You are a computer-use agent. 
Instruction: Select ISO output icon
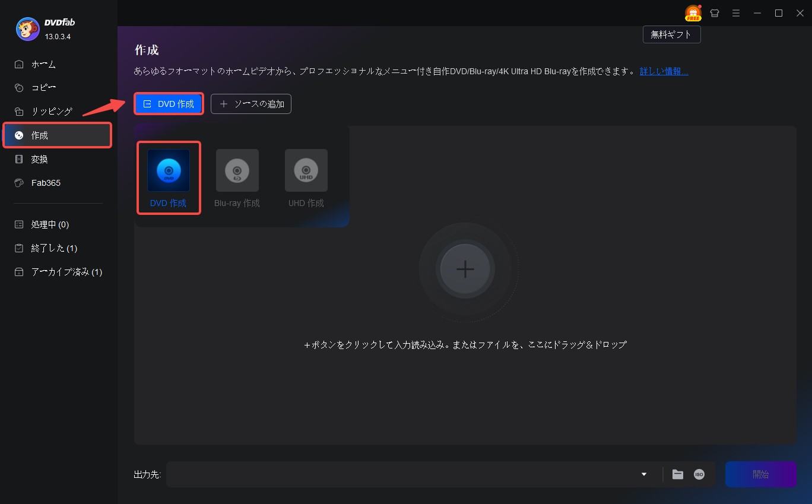click(x=699, y=474)
